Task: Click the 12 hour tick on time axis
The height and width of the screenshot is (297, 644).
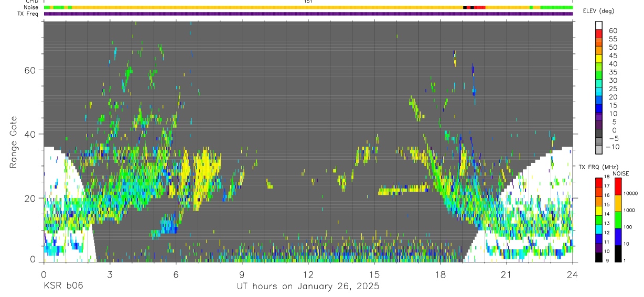Action: tap(308, 274)
